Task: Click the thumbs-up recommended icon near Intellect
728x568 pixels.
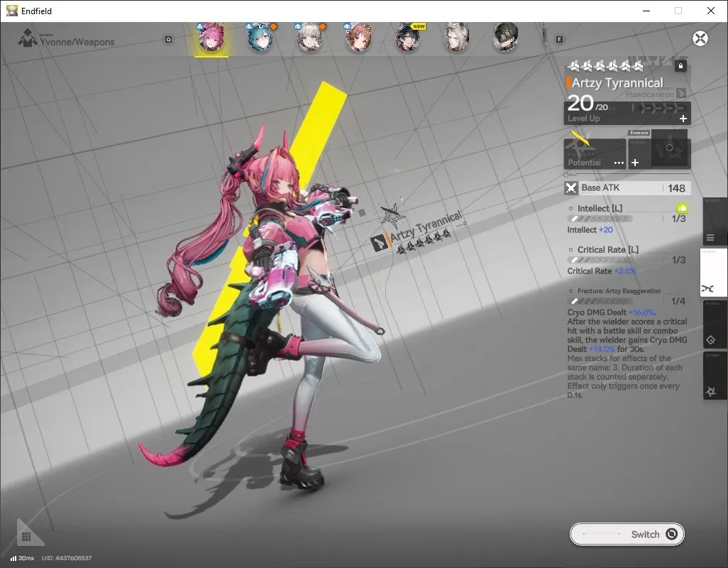Action: click(x=682, y=208)
